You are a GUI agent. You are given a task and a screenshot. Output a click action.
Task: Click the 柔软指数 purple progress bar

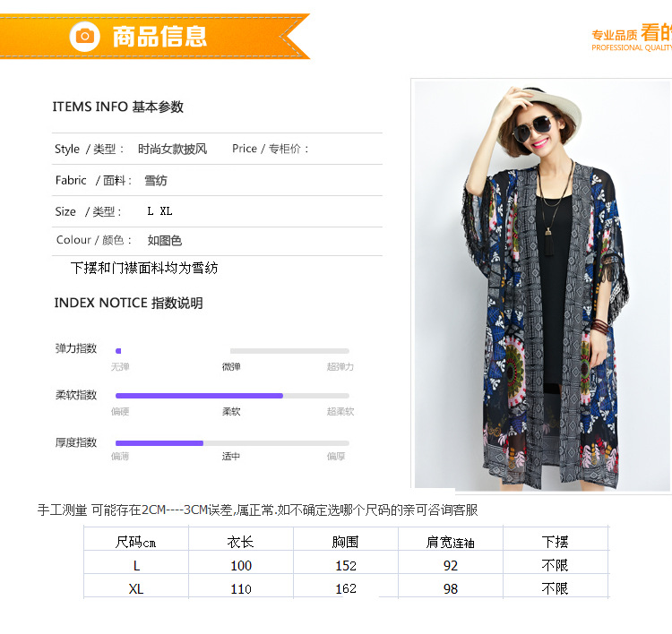[x=199, y=396]
